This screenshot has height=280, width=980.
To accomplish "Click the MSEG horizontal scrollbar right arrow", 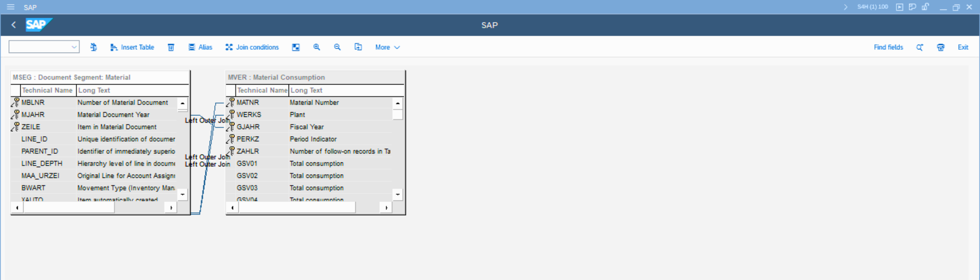I will pos(171,208).
